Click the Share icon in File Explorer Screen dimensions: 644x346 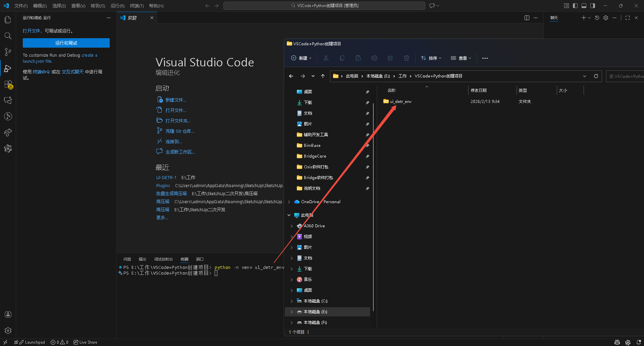(x=390, y=58)
